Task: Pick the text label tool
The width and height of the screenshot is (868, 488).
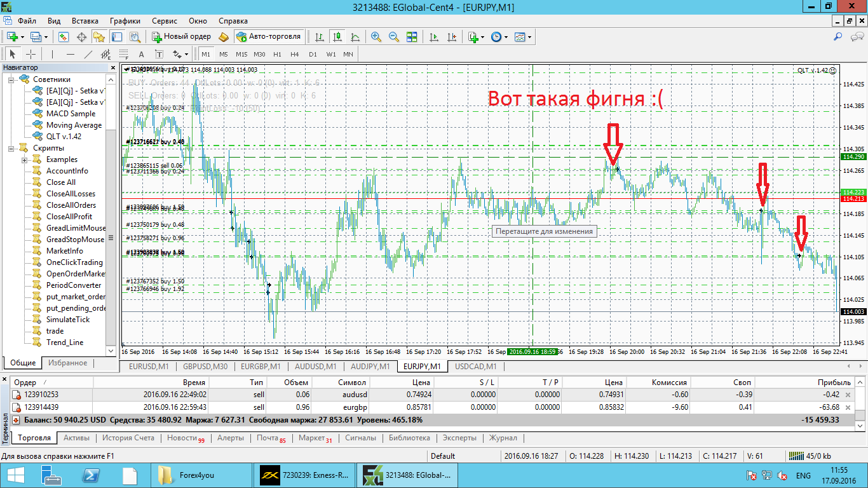Action: (159, 54)
